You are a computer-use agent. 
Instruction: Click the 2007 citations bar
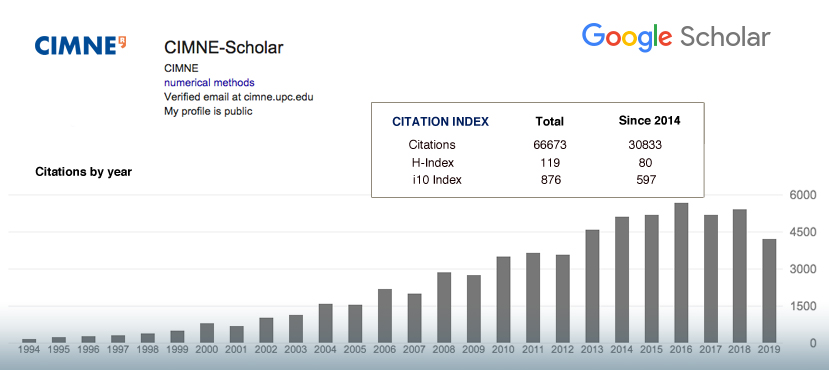414,318
